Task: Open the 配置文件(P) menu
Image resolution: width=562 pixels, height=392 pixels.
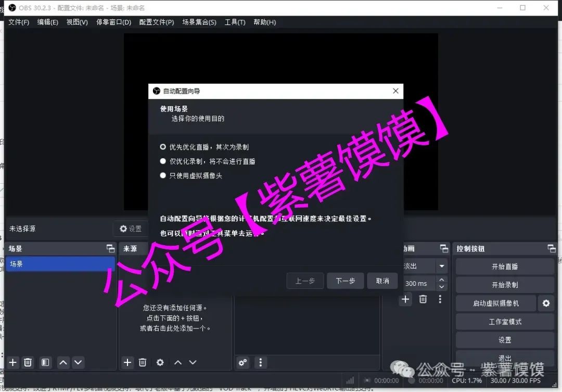Action: [x=157, y=22]
